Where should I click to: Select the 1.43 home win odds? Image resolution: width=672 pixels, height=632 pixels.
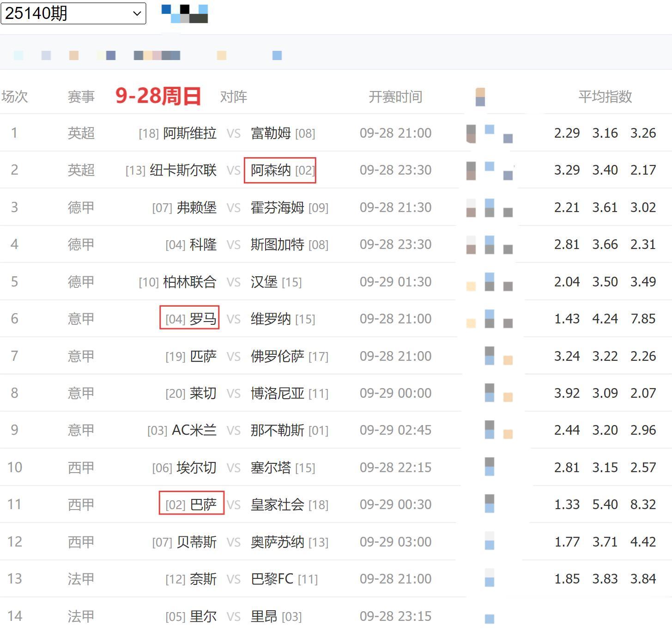click(567, 319)
